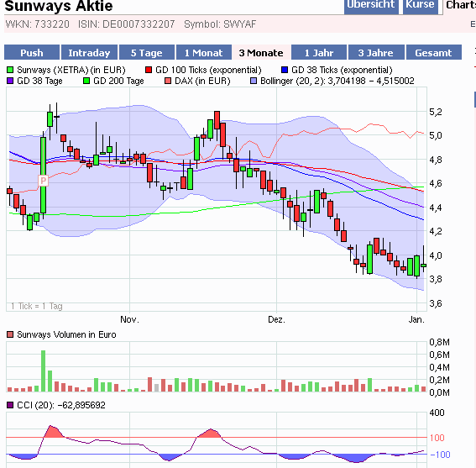The width and height of the screenshot is (476, 468).
Task: Click the DAX (in EUR) legend label
Action: pos(202,81)
